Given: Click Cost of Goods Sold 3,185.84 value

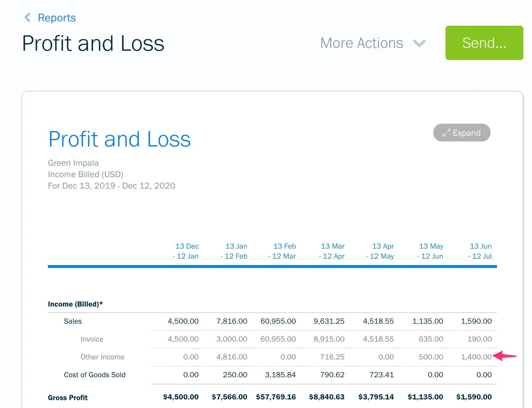Looking at the screenshot, I should tap(280, 375).
